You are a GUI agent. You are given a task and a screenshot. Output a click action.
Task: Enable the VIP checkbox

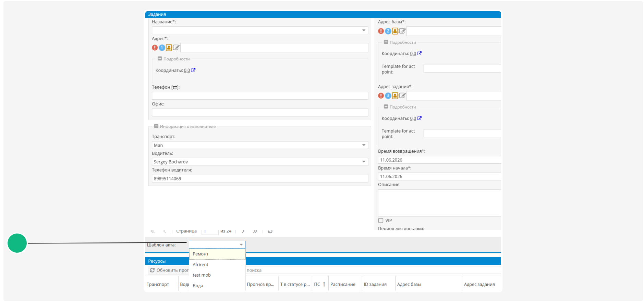381,221
